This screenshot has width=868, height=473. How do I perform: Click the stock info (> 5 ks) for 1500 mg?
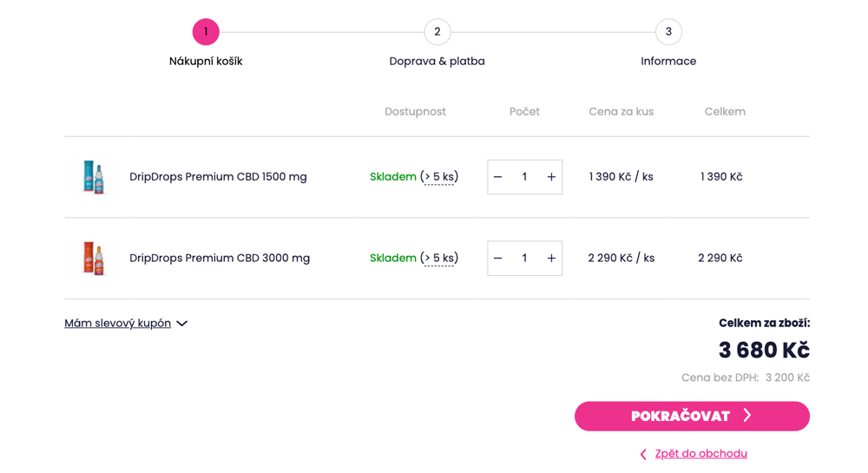pyautogui.click(x=439, y=177)
